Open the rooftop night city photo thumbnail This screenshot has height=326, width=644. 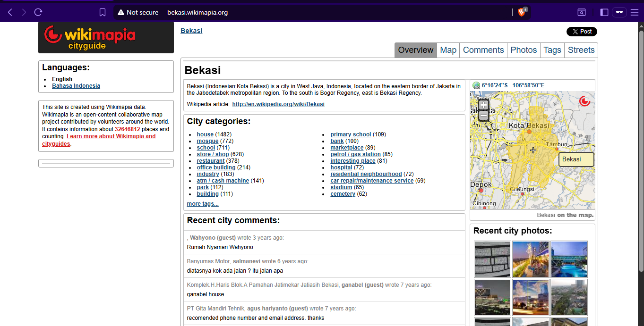click(x=531, y=259)
